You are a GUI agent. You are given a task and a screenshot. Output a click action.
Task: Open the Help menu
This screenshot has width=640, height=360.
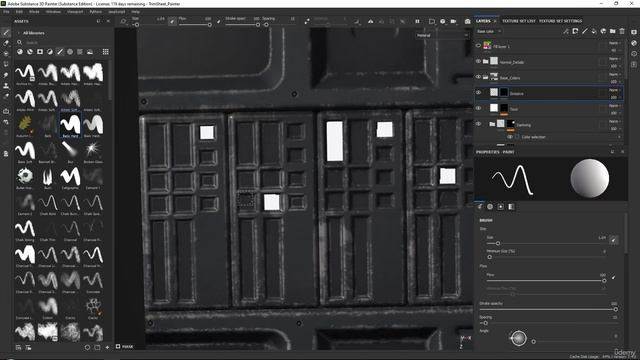tap(136, 12)
